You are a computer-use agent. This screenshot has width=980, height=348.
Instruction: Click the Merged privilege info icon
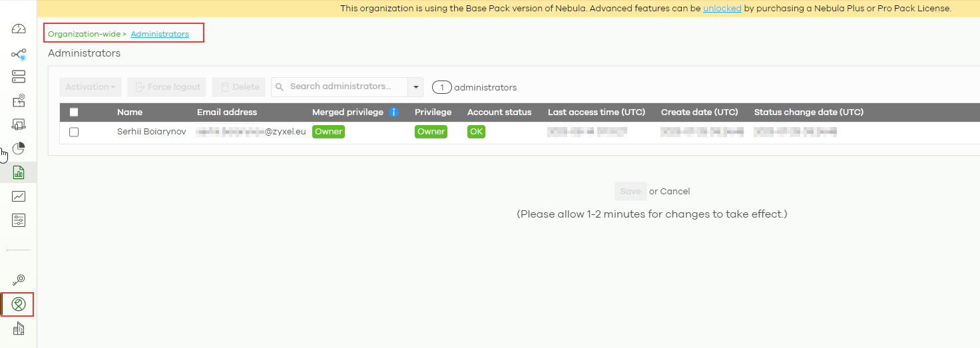[393, 112]
